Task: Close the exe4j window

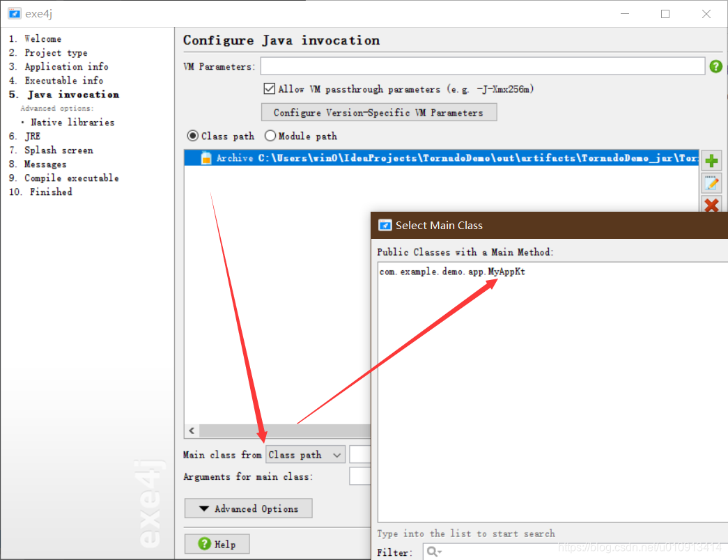Action: pos(706,13)
